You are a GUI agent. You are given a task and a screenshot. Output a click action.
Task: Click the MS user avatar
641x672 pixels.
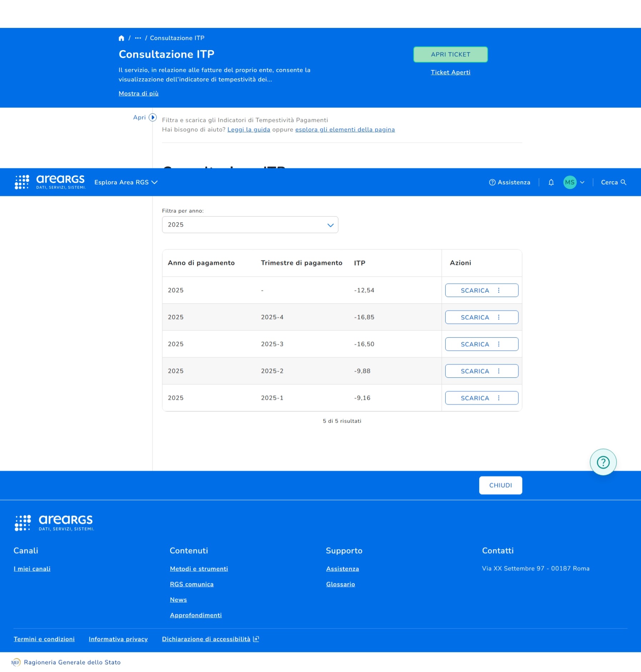(x=570, y=183)
